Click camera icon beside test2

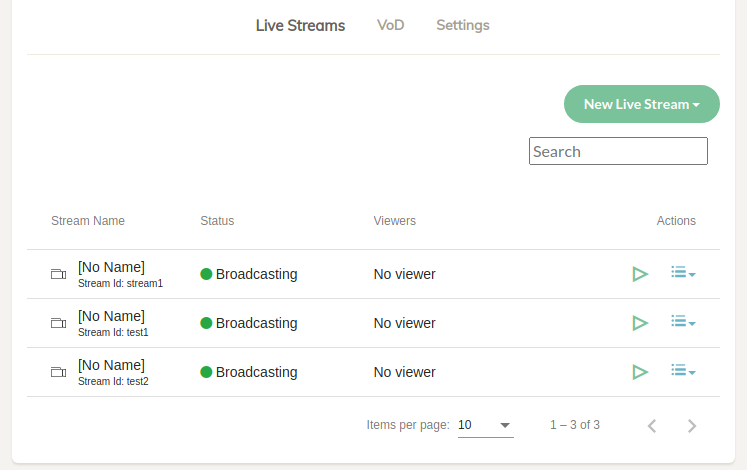point(58,372)
